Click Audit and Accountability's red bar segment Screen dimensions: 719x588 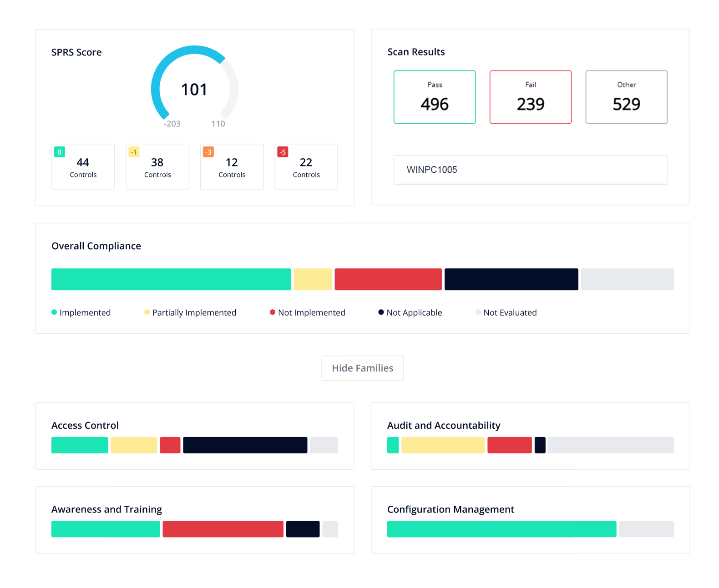coord(510,445)
